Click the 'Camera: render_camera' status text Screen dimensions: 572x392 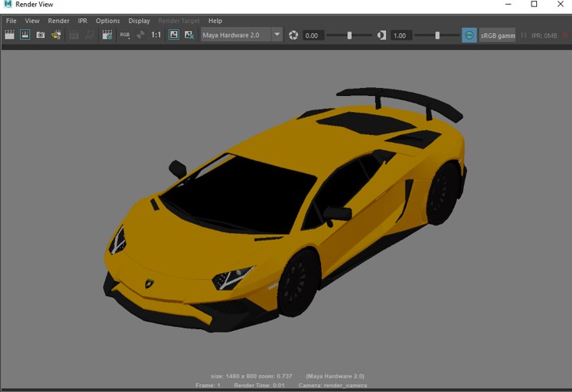333,385
